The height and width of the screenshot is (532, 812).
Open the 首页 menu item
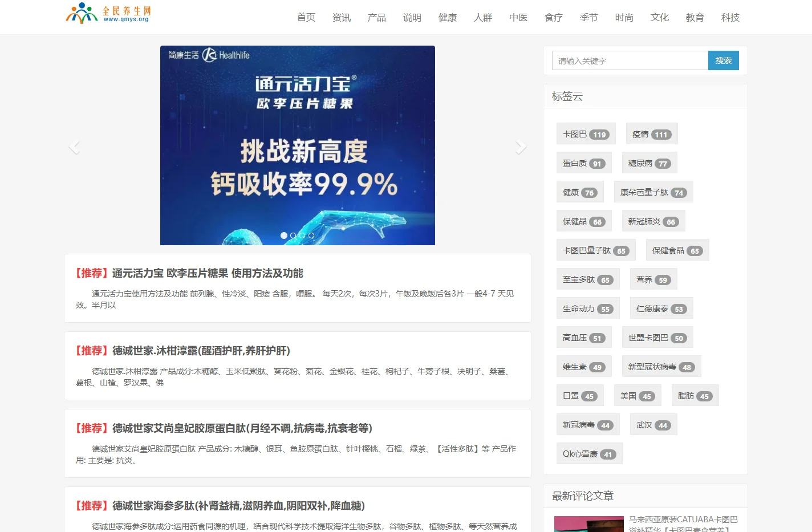click(306, 18)
